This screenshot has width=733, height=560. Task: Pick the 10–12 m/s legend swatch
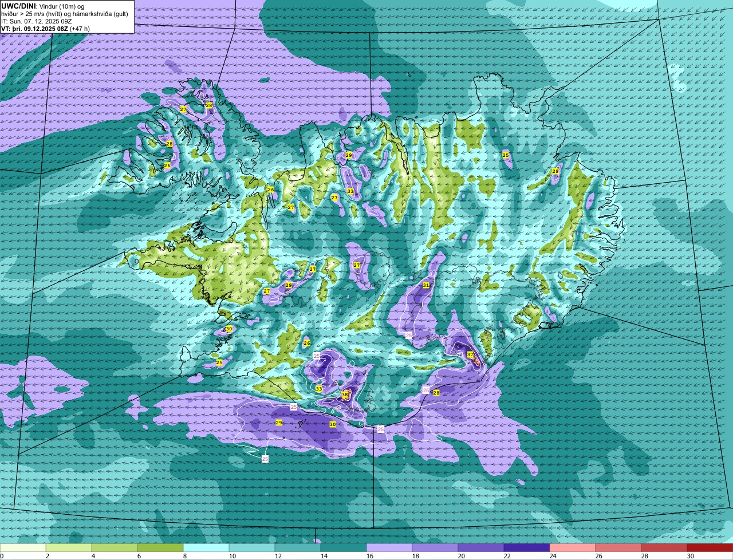point(252,547)
